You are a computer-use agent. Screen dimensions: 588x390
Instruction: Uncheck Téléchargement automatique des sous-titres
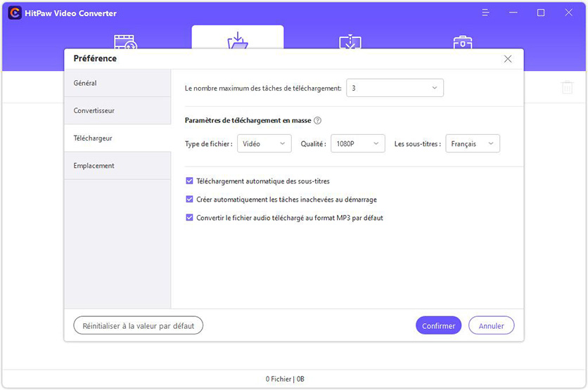pyautogui.click(x=189, y=181)
